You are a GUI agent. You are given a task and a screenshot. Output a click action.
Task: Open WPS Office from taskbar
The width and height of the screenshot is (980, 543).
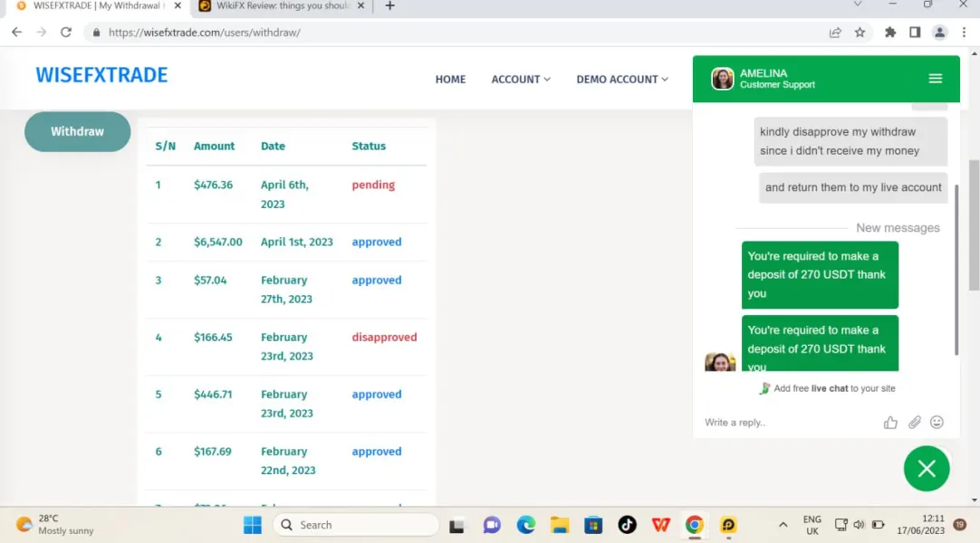pyautogui.click(x=660, y=526)
